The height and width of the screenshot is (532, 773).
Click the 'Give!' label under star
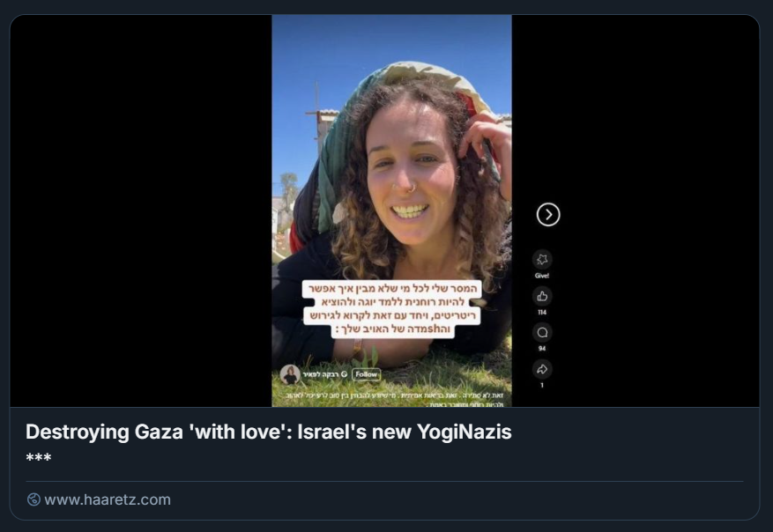(542, 276)
